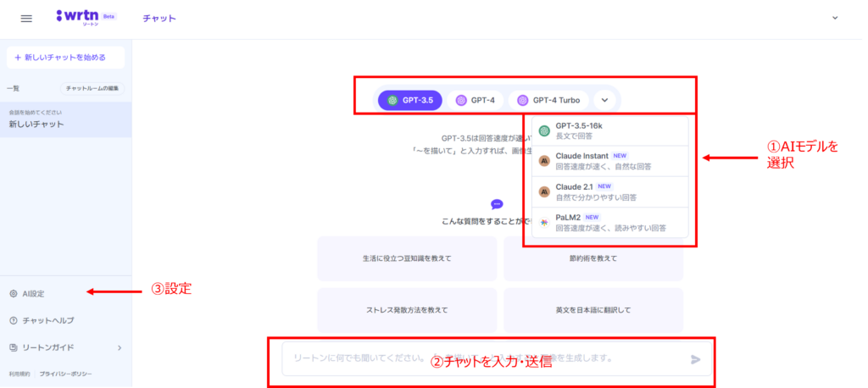Pick suggestion ストレス発散方法を教えて

tap(407, 311)
